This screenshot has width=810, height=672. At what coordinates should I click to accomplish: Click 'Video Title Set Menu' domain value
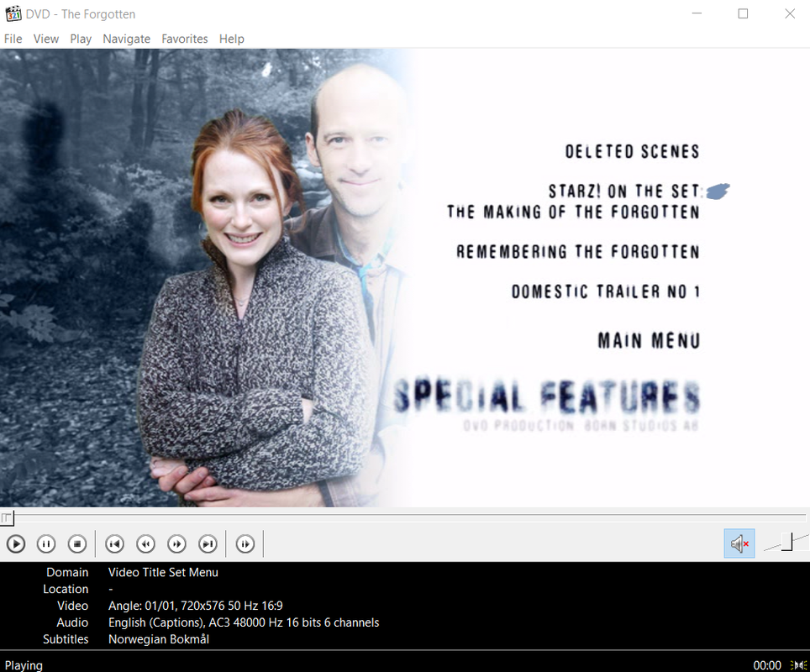pyautogui.click(x=163, y=572)
